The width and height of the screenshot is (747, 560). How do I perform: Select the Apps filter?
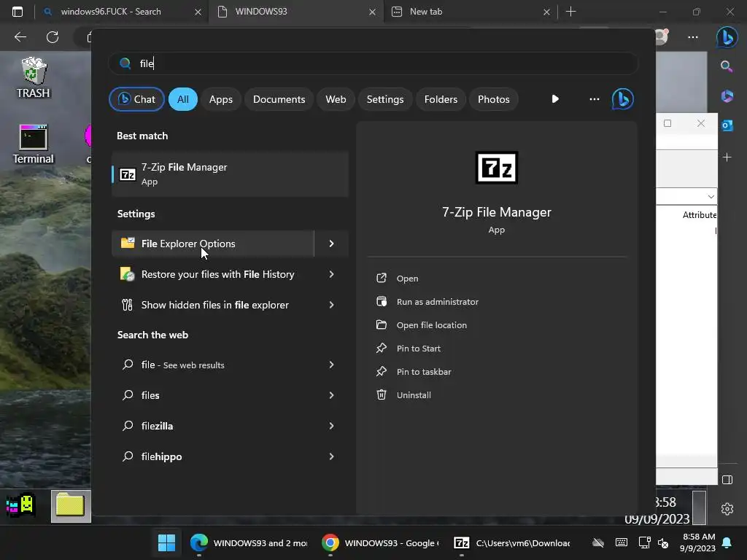[x=220, y=99]
